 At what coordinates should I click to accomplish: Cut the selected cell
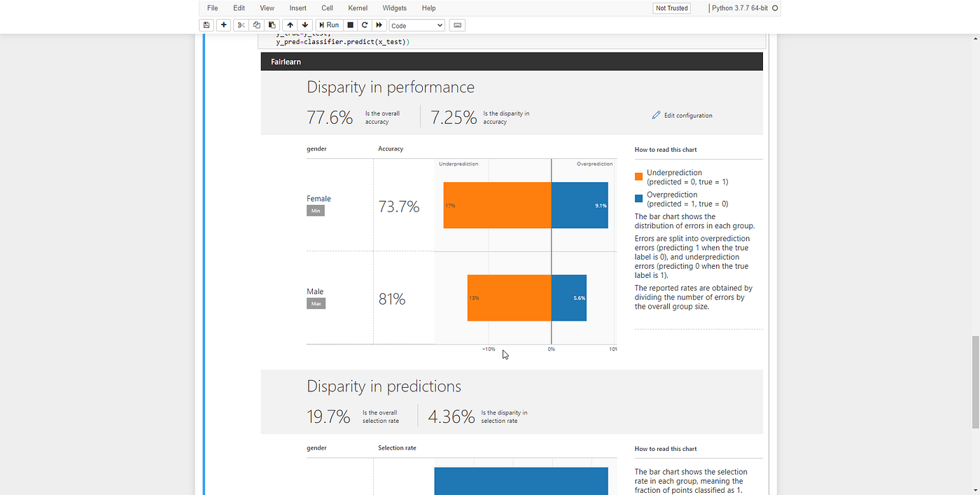(240, 25)
